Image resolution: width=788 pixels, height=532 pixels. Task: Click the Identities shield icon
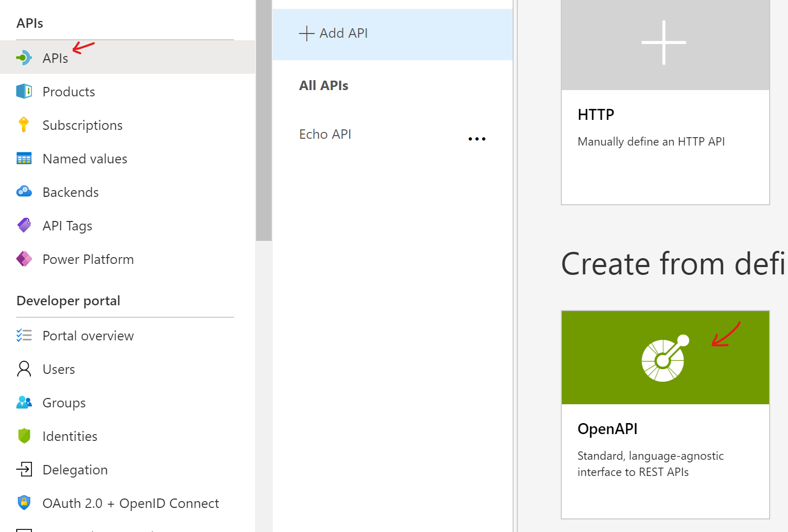[24, 436]
